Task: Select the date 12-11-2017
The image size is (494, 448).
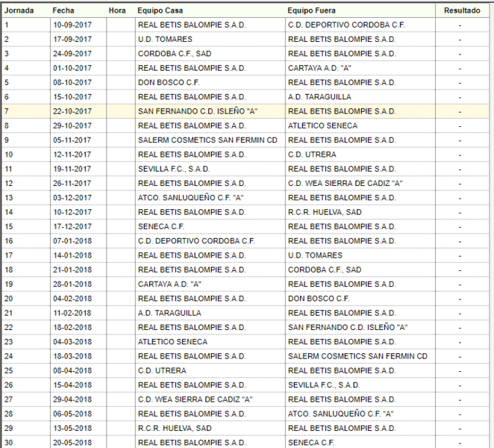Action: tap(72, 155)
